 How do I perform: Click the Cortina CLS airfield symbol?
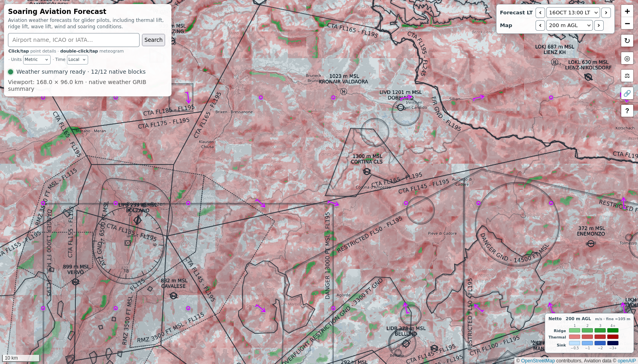pos(367,171)
